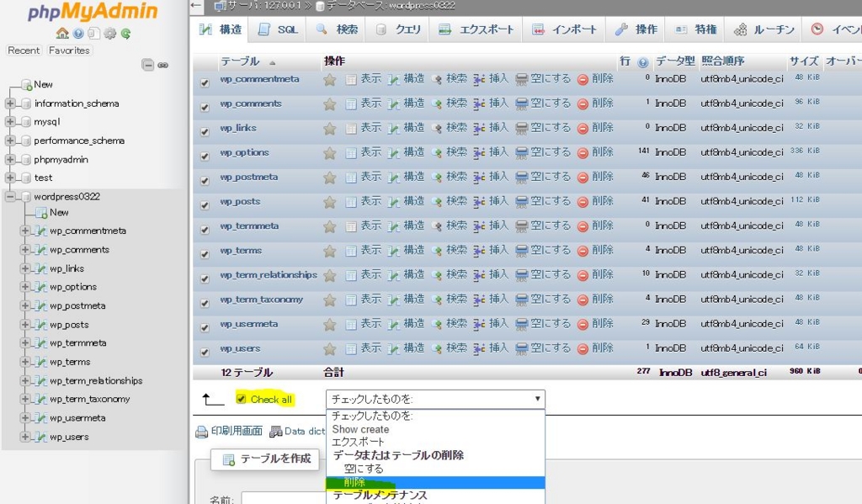Screen dimensions: 862x504
Task: Expand wp_users in the sidebar tree
Action: point(24,437)
